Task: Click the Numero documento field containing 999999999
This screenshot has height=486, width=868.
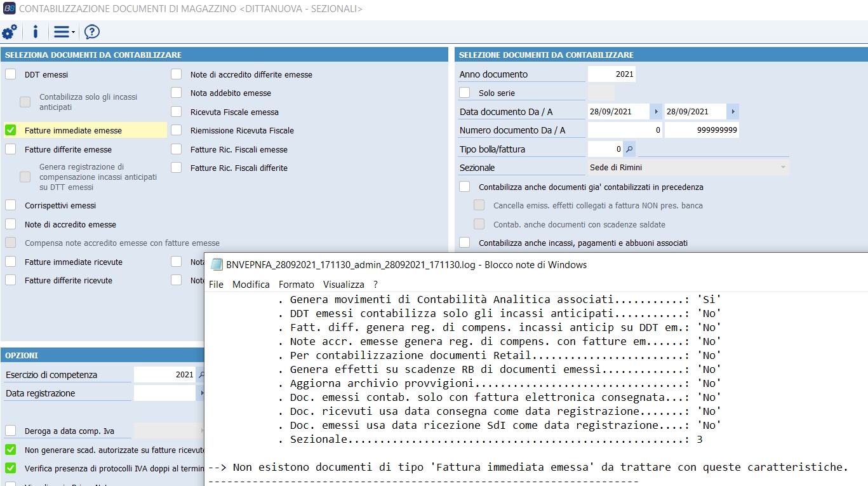Action: point(702,130)
